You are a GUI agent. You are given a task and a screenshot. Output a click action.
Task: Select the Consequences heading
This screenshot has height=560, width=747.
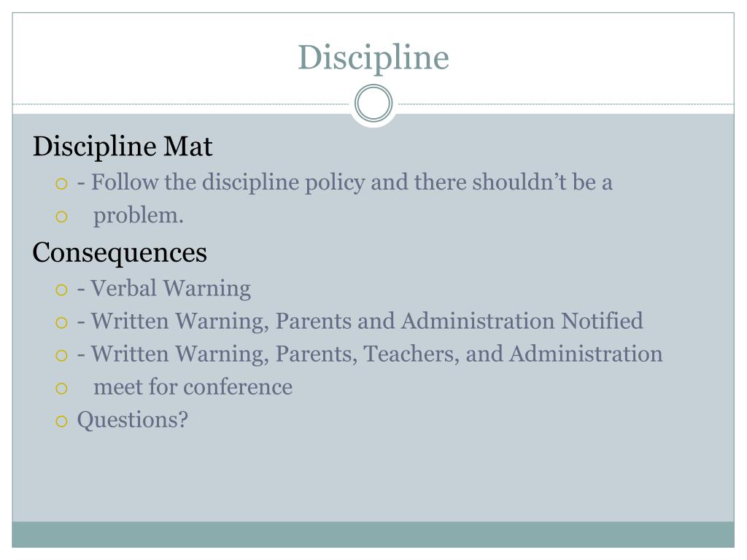point(120,252)
